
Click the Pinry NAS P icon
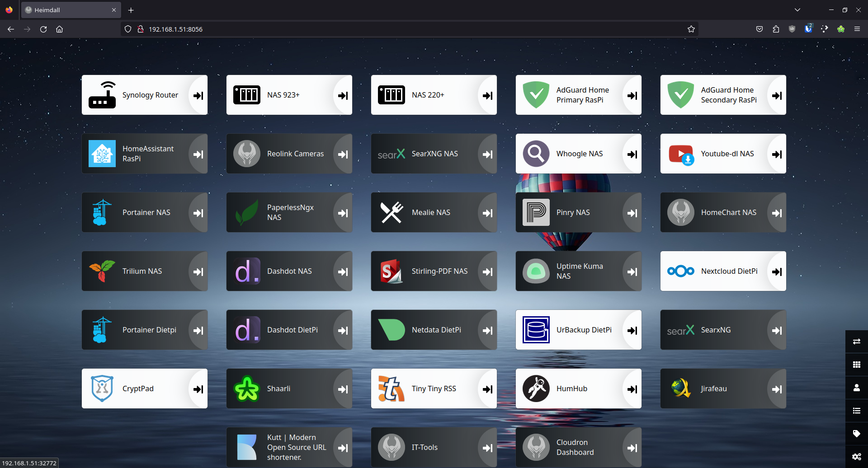tap(536, 212)
